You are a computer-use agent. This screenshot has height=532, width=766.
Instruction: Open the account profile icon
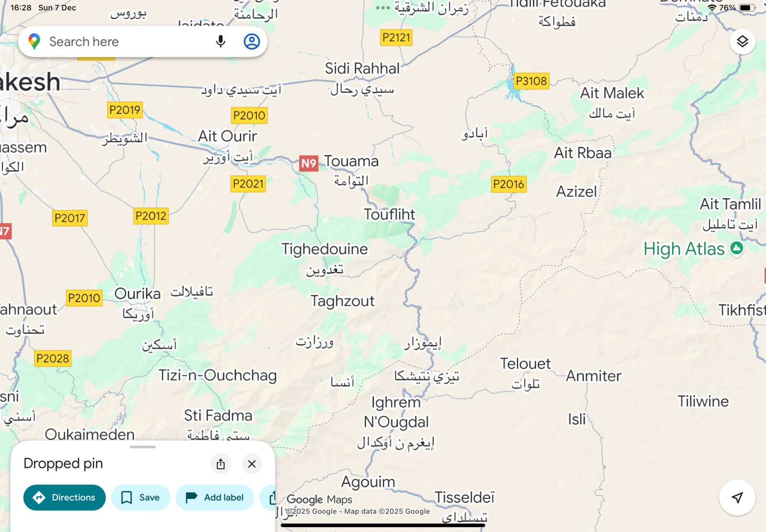[x=252, y=42]
